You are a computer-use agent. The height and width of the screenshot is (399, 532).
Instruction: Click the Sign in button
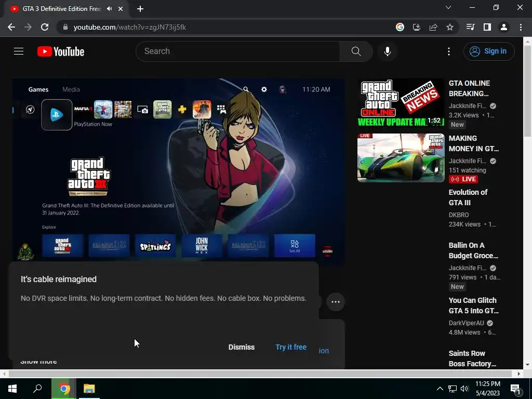tap(488, 51)
